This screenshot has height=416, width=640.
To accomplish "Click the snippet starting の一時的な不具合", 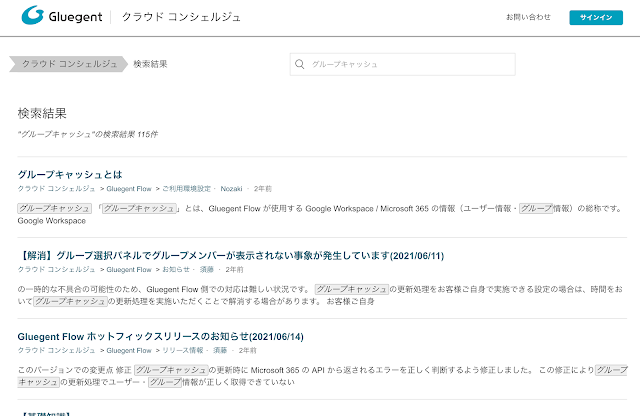I will point(320,295).
